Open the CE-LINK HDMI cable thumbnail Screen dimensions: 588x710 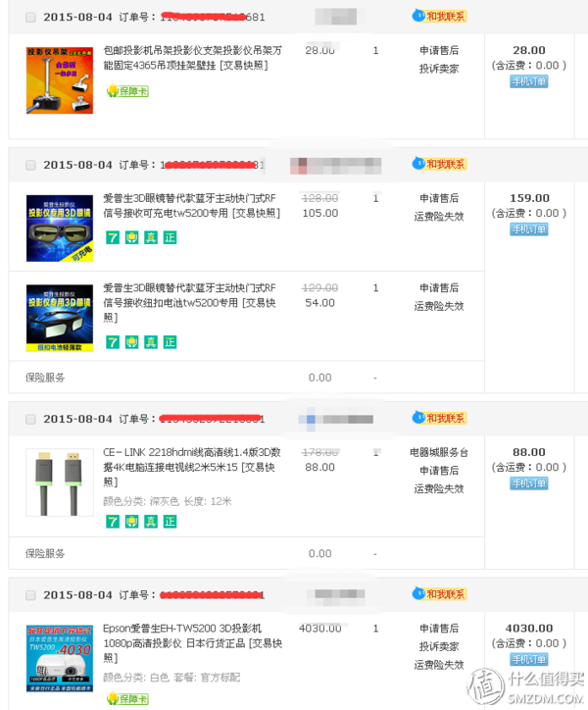[x=60, y=482]
